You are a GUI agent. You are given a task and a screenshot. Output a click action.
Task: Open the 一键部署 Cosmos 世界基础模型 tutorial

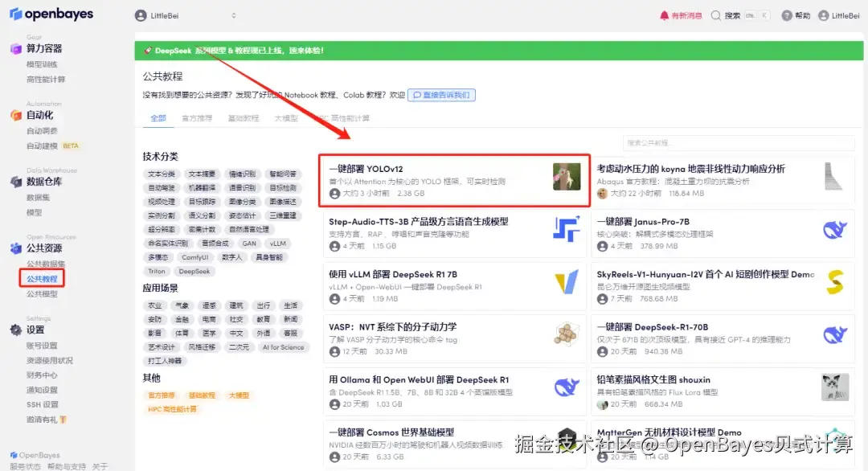pos(391,432)
